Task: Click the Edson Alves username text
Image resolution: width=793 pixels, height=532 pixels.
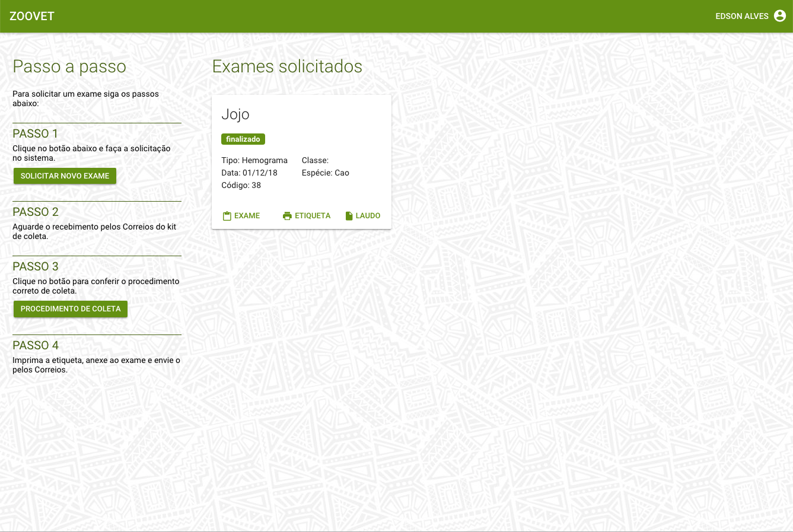Action: click(741, 16)
